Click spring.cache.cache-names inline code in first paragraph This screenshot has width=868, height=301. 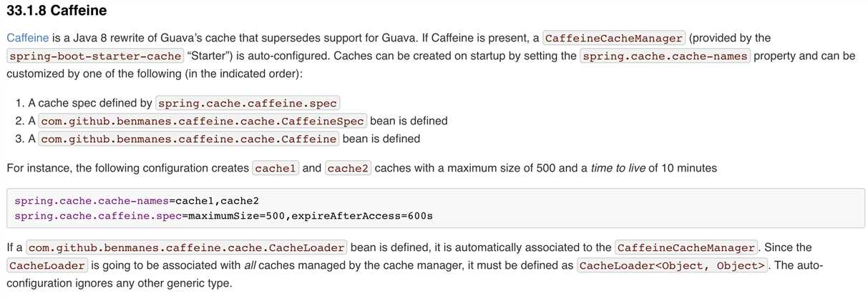[x=665, y=56]
